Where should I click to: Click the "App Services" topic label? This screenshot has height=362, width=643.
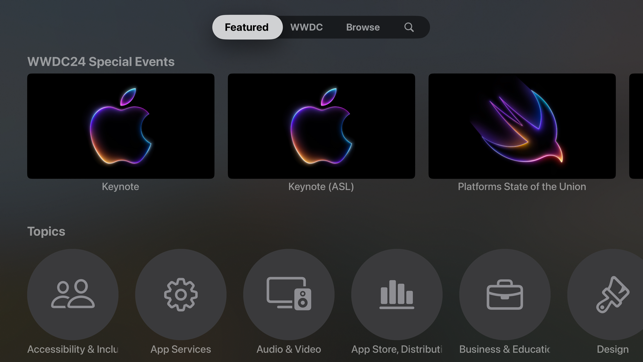[181, 349]
